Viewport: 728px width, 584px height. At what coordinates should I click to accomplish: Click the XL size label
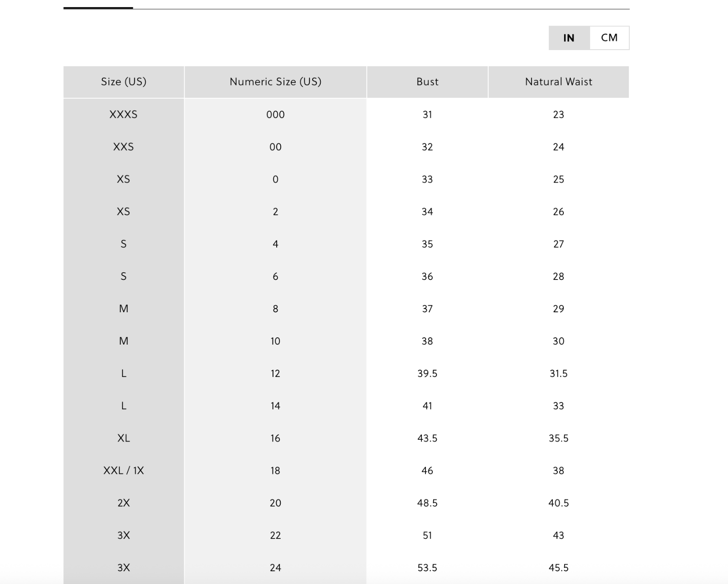coord(124,438)
